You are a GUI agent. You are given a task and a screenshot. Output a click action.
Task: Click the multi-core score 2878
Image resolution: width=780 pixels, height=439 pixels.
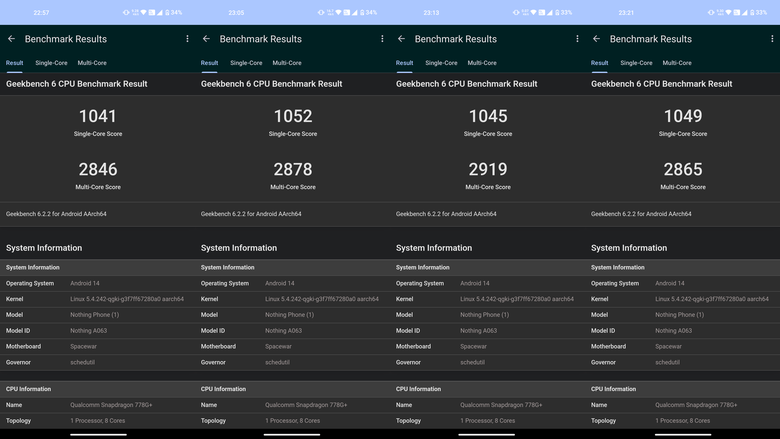coord(293,170)
